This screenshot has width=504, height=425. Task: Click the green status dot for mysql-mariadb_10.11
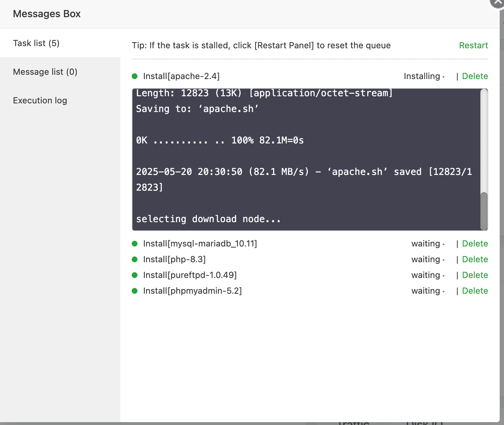pyautogui.click(x=135, y=244)
